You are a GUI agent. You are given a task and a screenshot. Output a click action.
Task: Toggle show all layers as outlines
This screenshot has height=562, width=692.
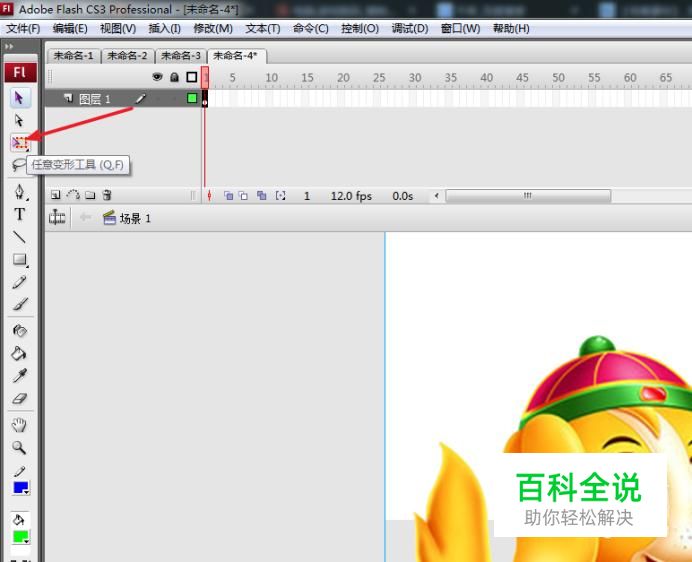pyautogui.click(x=192, y=77)
